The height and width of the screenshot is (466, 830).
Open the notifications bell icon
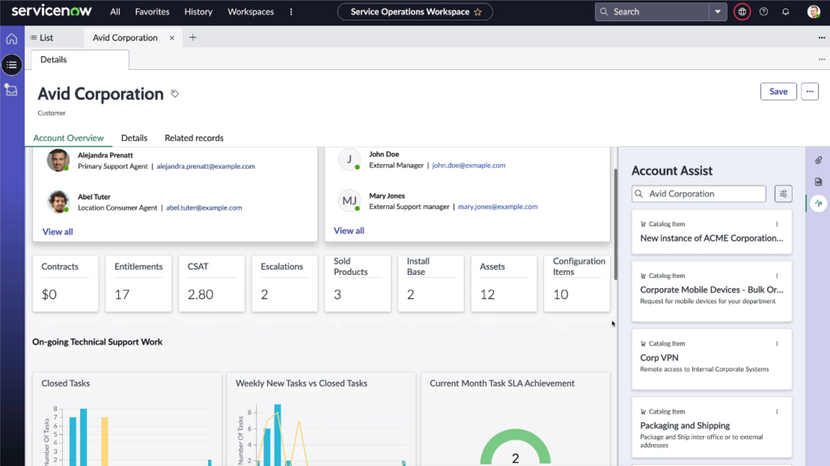tap(786, 12)
